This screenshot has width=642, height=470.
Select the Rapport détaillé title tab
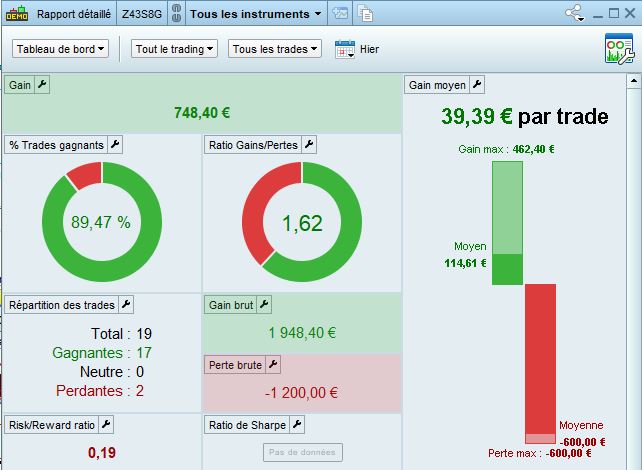click(74, 14)
